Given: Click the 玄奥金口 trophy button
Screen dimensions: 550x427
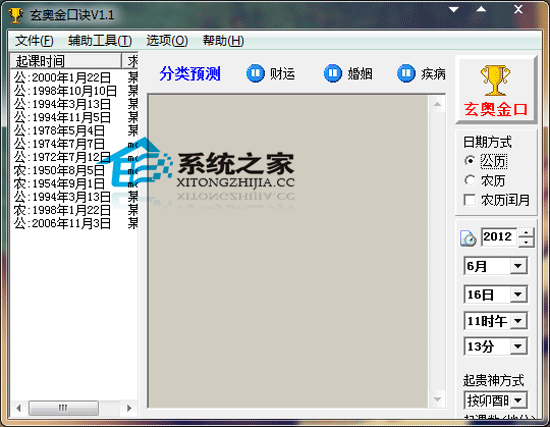Looking at the screenshot, I should pyautogui.click(x=496, y=90).
